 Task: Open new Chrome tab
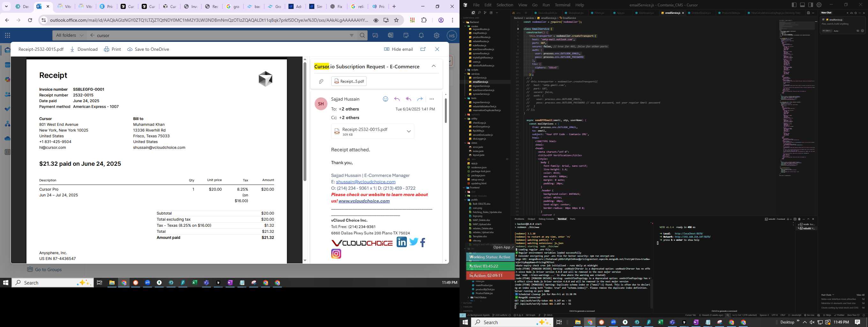click(x=394, y=6)
